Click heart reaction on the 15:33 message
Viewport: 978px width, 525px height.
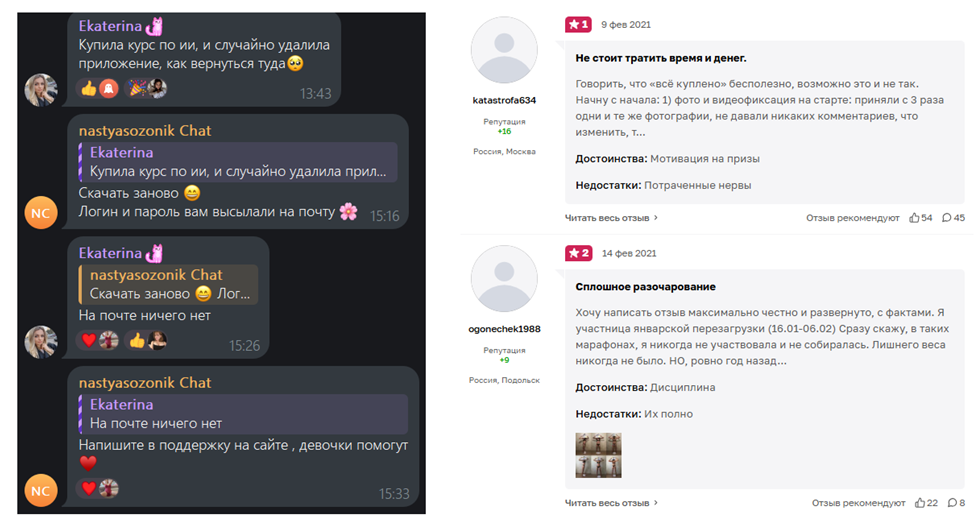pyautogui.click(x=89, y=488)
